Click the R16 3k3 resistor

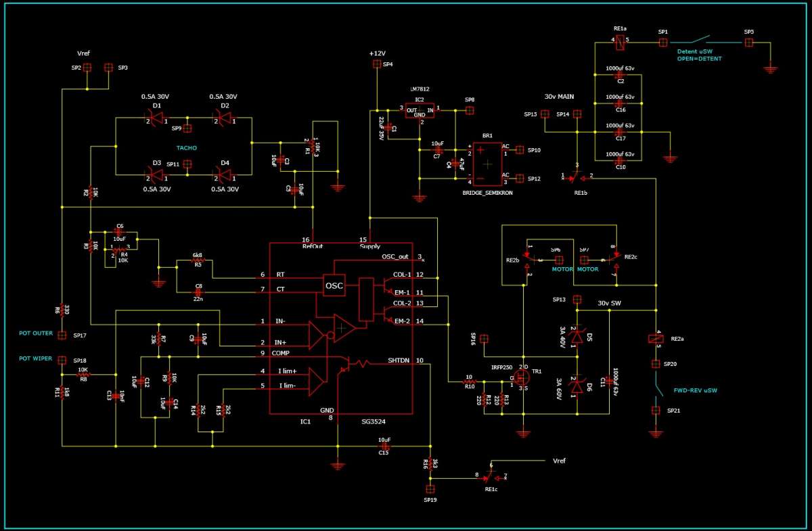(430, 463)
